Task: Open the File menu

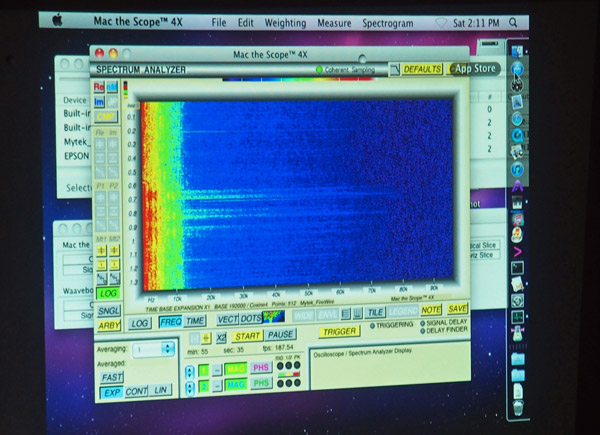Action: click(219, 23)
